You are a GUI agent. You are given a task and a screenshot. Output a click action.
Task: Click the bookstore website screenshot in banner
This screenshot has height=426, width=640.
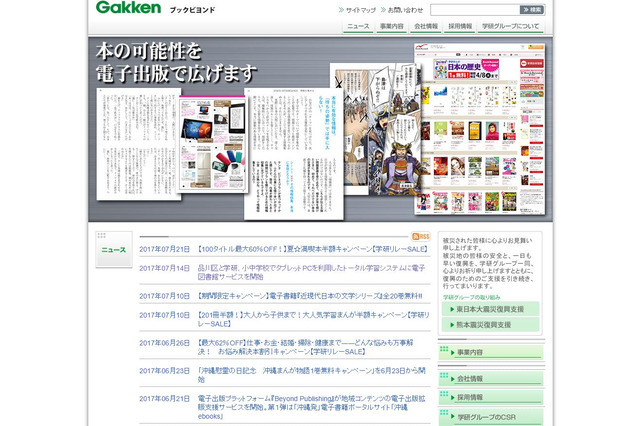click(x=480, y=129)
